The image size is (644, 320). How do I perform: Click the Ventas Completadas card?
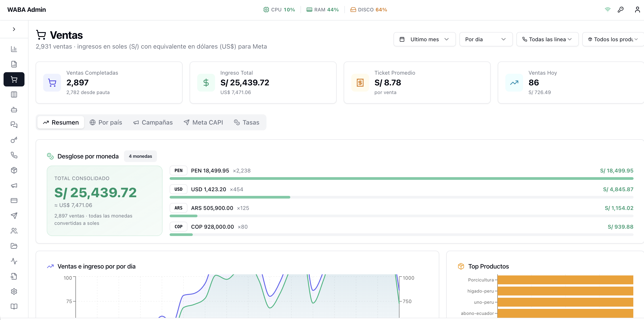[109, 83]
